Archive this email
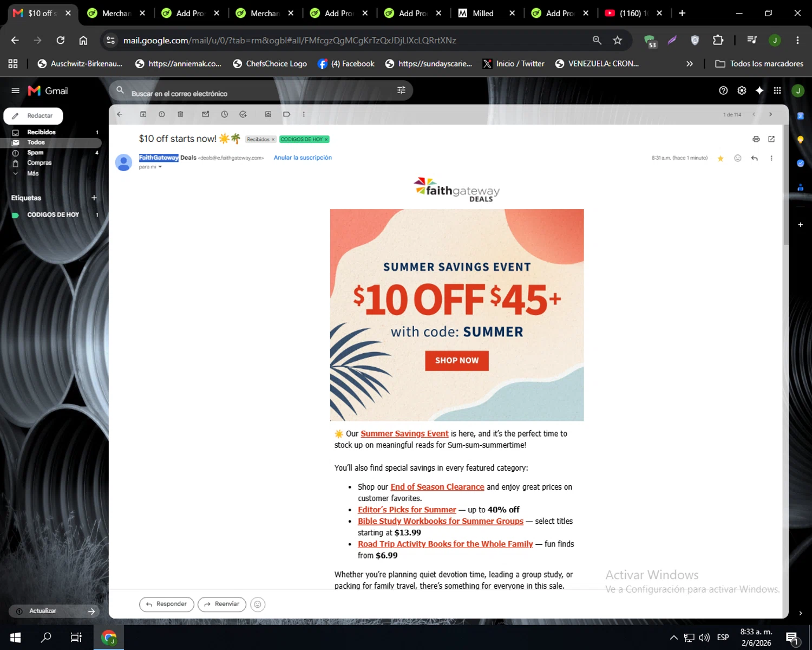812x650 pixels. tap(143, 114)
